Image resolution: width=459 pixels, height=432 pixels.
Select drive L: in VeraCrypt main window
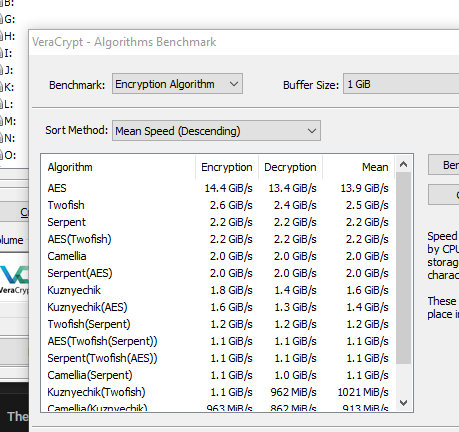point(7,104)
